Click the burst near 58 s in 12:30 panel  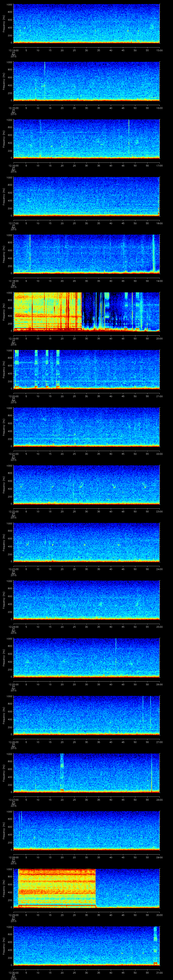point(155,946)
